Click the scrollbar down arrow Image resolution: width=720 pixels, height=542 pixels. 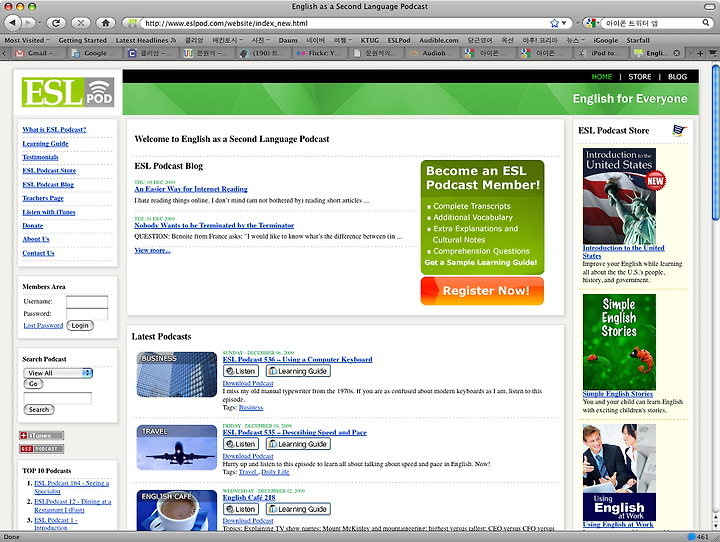715,525
